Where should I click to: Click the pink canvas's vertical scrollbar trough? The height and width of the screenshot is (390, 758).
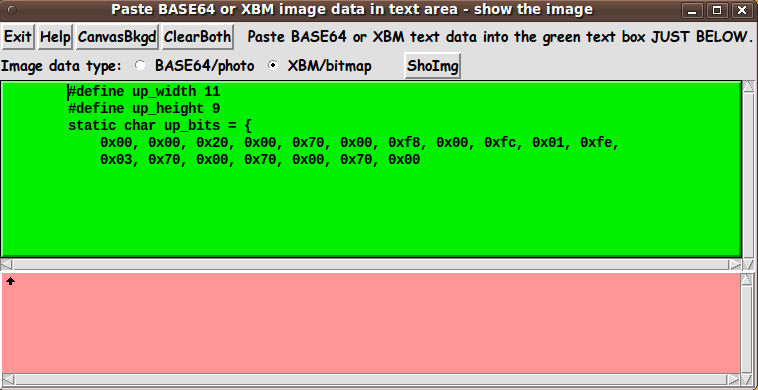[746, 329]
